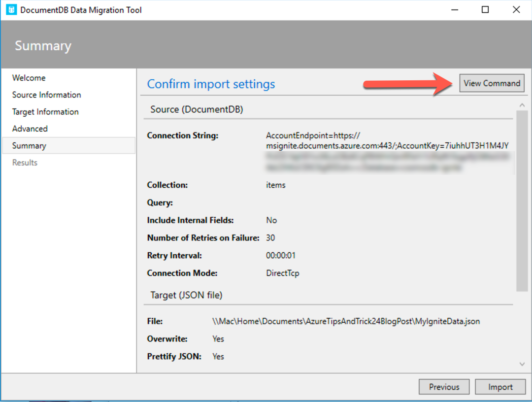
Task: Open the Results step
Action: [25, 163]
